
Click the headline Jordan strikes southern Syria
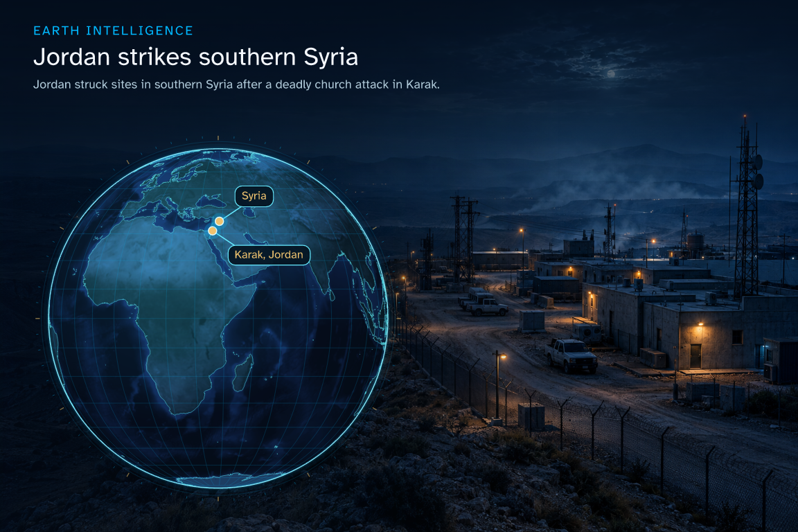coord(195,57)
